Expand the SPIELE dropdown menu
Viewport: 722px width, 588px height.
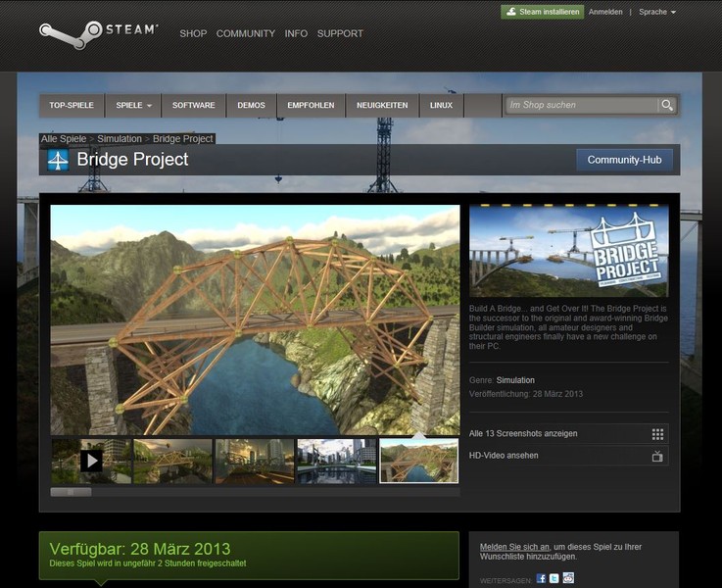[134, 105]
